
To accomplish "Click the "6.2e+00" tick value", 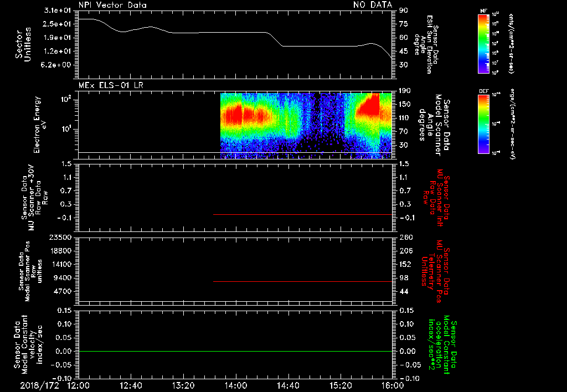I will (57, 65).
